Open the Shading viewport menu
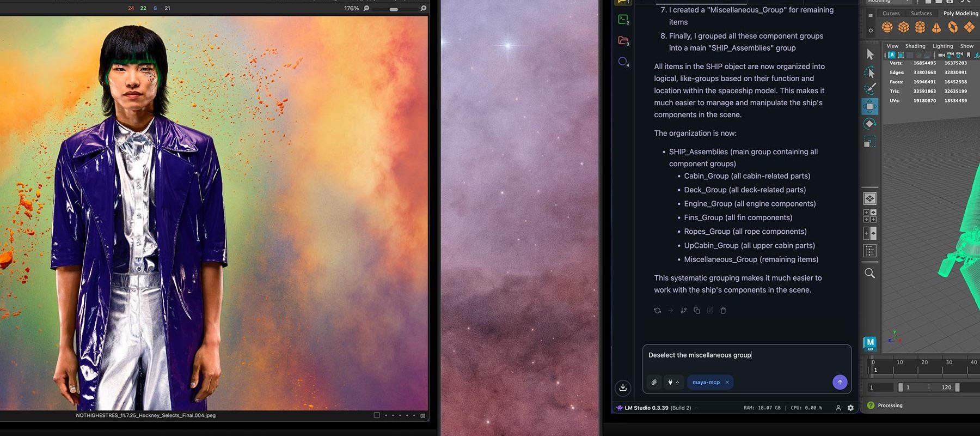 pyautogui.click(x=915, y=46)
